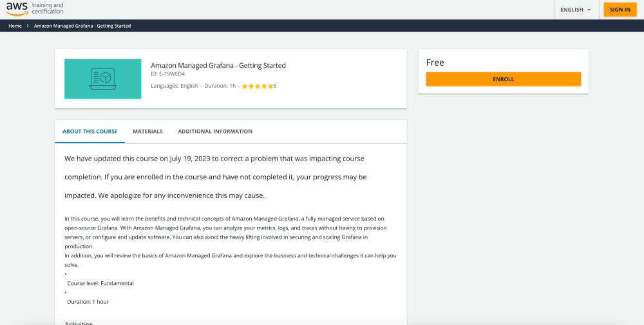Click the fifth rating star
This screenshot has height=325, width=644.
270,86
